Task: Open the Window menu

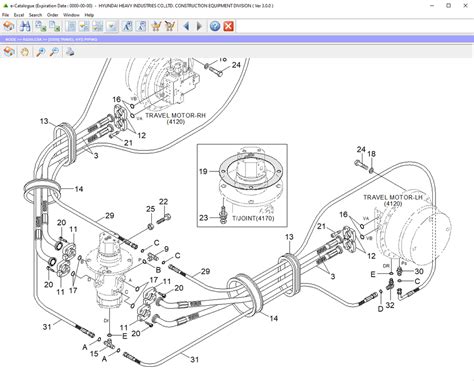Action: click(x=71, y=15)
